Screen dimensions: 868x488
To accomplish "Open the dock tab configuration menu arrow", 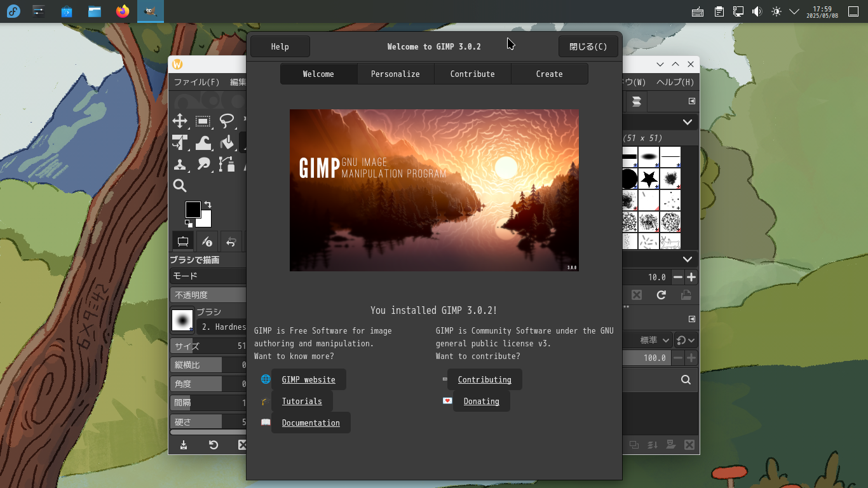I will [692, 101].
